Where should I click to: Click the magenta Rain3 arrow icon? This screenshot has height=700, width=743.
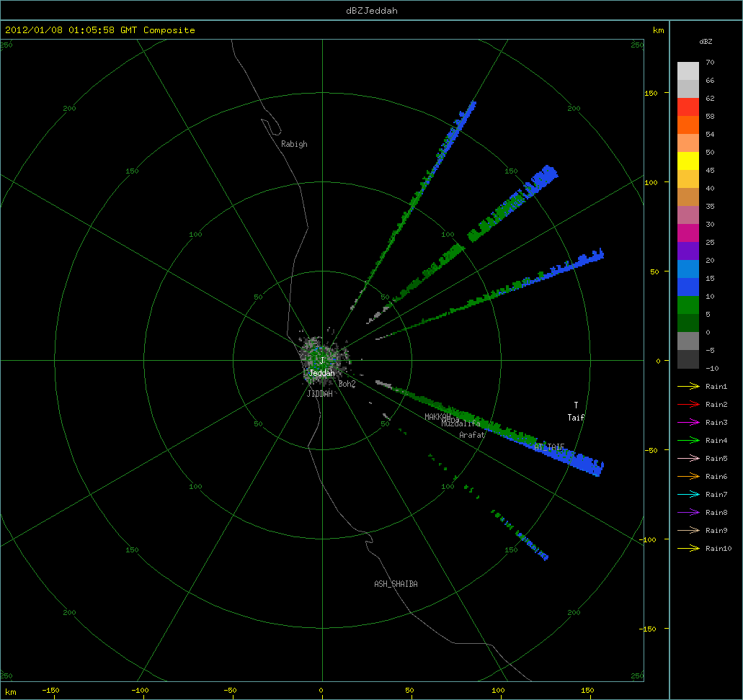(688, 423)
